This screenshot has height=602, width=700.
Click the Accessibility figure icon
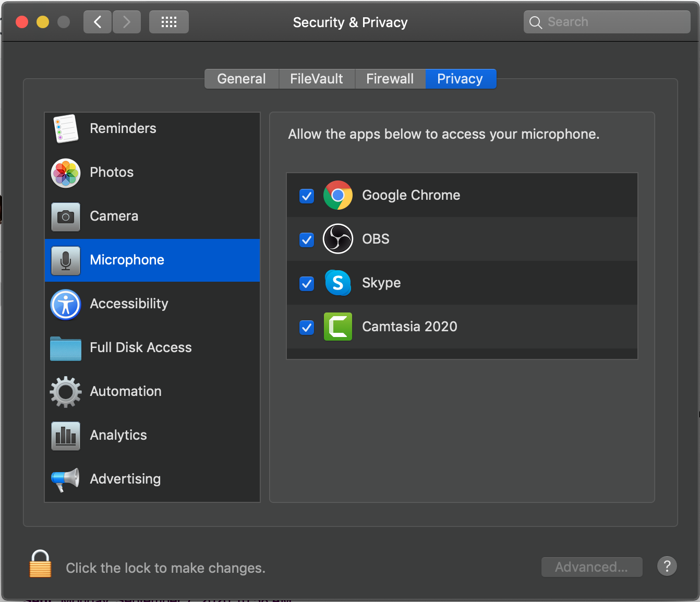66,304
